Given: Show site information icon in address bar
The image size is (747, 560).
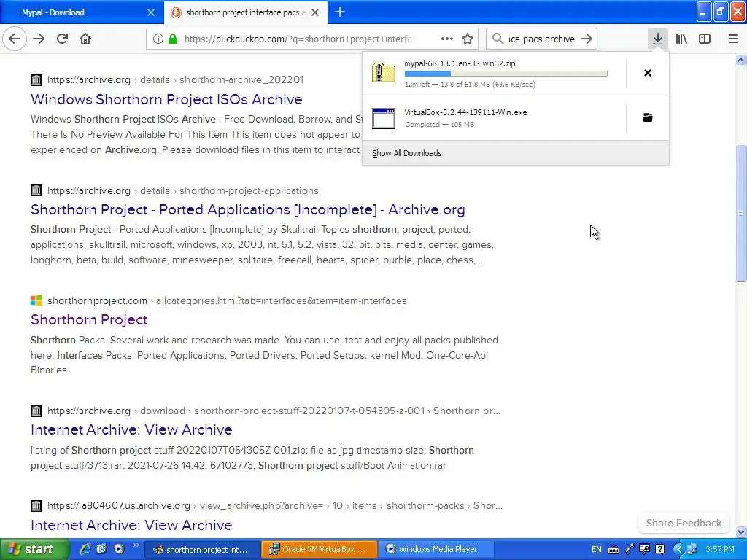Looking at the screenshot, I should [158, 39].
